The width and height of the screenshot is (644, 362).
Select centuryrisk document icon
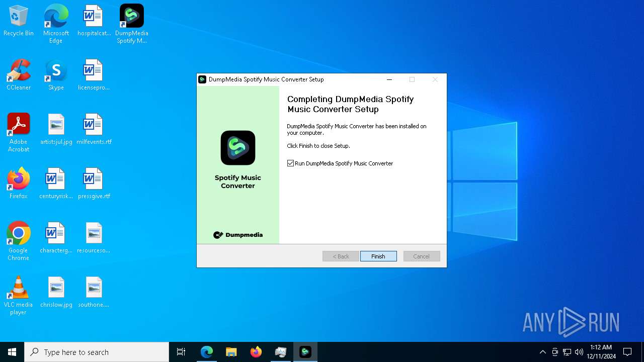coord(56,184)
